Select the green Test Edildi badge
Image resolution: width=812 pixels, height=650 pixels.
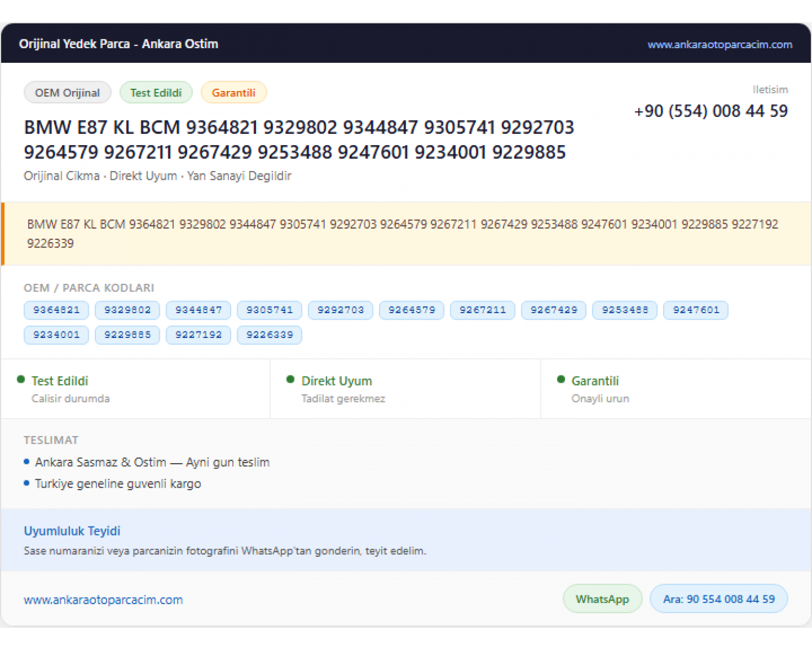156,93
